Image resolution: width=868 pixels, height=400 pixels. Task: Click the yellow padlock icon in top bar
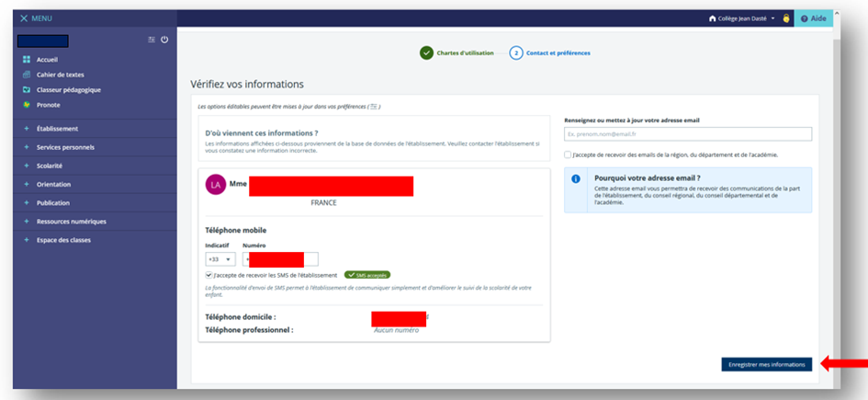tap(786, 18)
